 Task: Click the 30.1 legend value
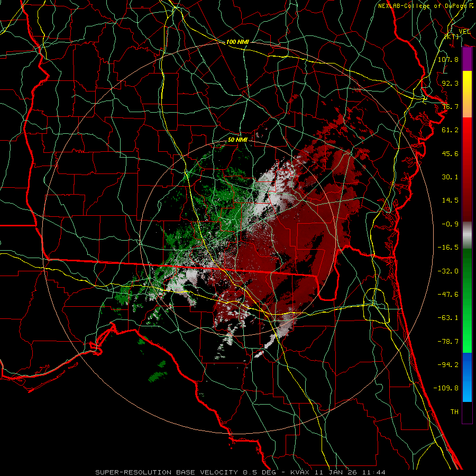[450, 177]
